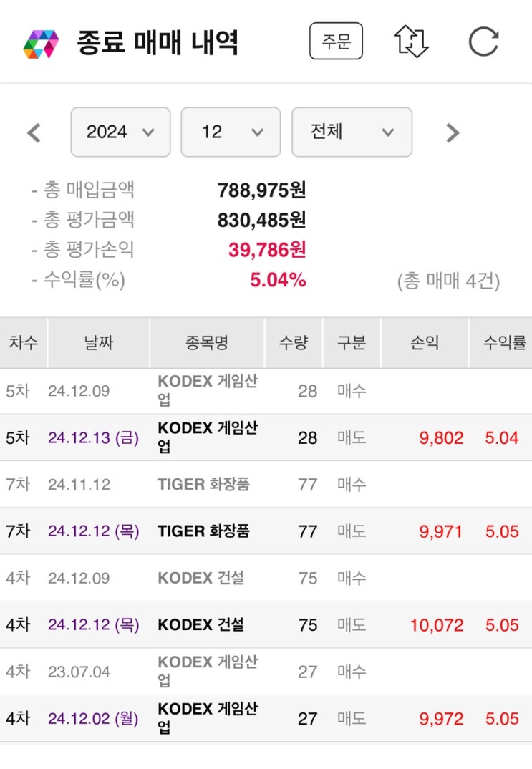Go to previous period with left arrow

34,132
